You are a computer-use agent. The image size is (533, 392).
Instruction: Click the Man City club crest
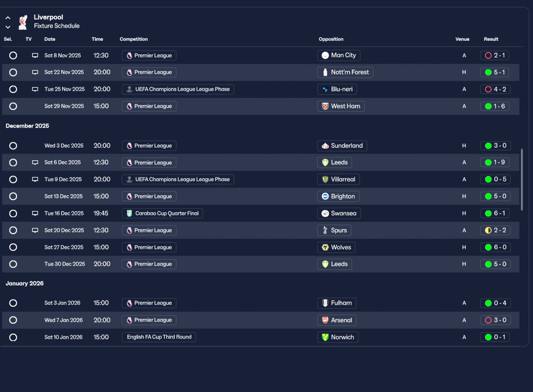[x=325, y=55]
